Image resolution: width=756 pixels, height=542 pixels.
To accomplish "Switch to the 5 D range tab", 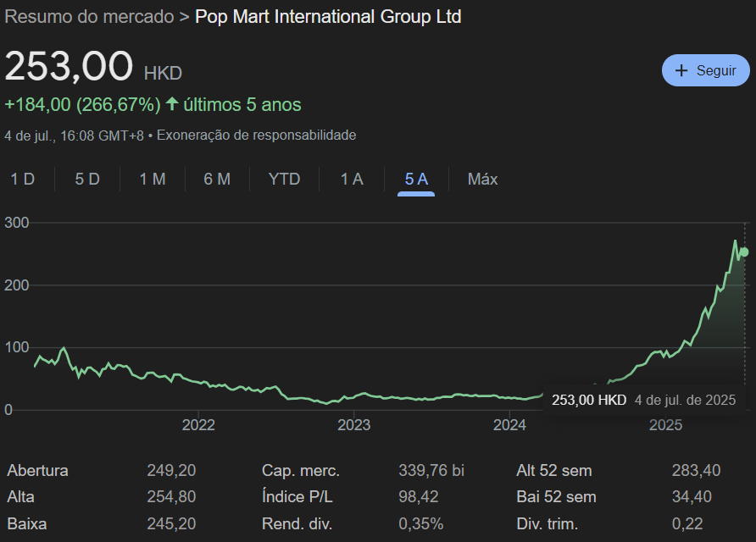I will click(x=87, y=180).
